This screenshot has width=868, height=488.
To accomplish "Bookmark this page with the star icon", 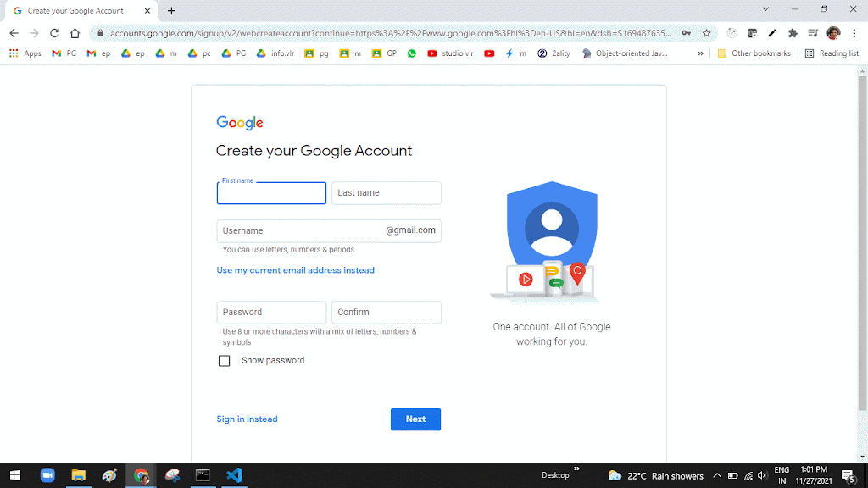I will coord(706,33).
